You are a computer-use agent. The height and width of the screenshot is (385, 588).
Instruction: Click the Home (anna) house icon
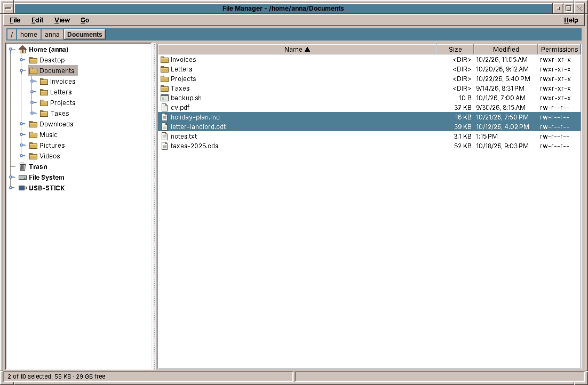point(22,50)
